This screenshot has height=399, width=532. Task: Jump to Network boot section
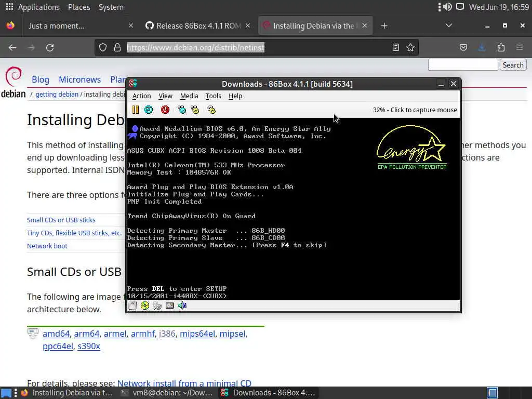(x=47, y=246)
